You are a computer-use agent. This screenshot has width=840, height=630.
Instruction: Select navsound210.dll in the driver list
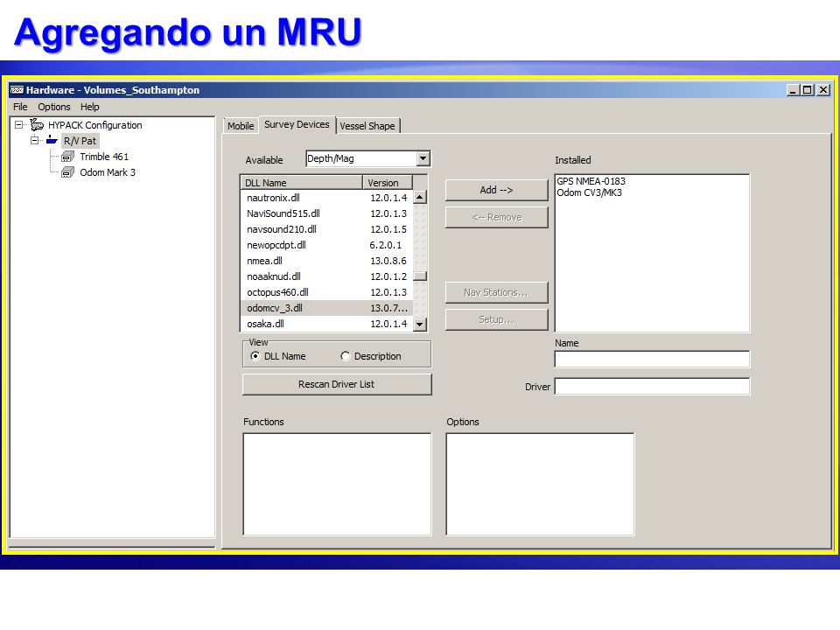coord(326,229)
